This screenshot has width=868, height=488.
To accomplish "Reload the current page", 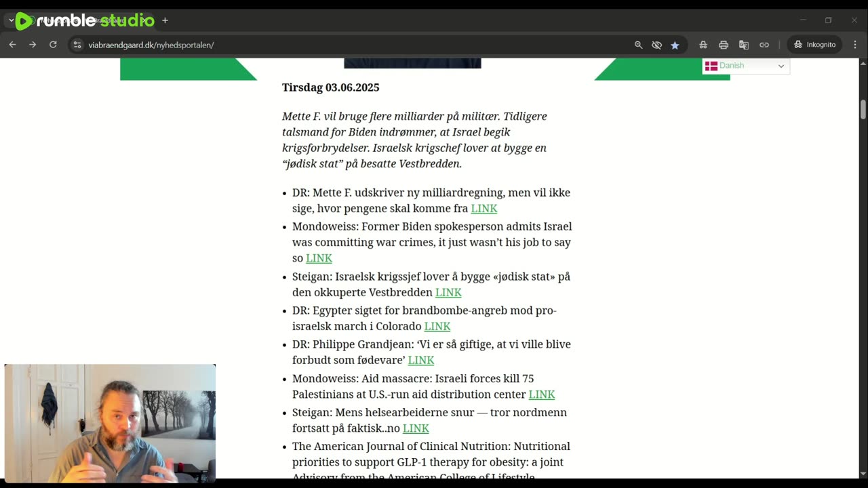I will click(53, 45).
